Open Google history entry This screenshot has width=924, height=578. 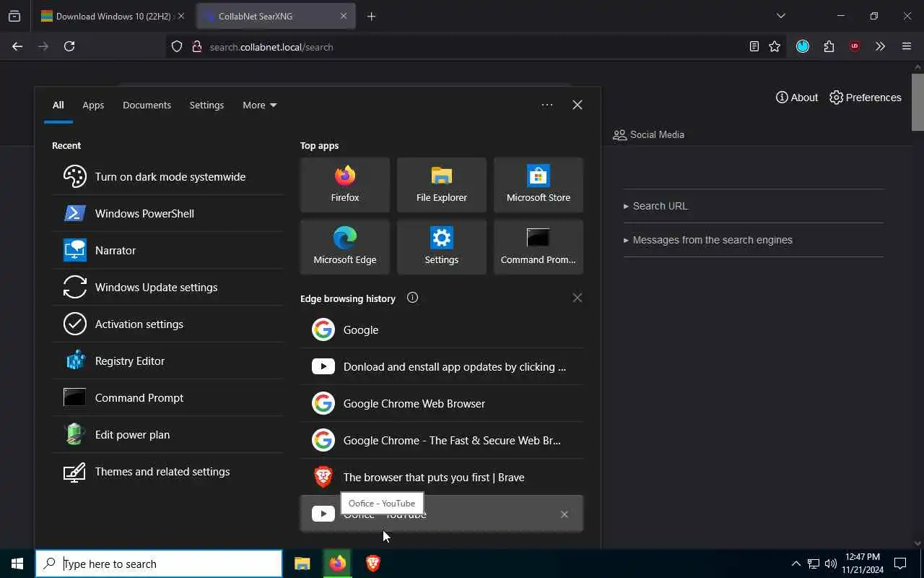coord(442,329)
